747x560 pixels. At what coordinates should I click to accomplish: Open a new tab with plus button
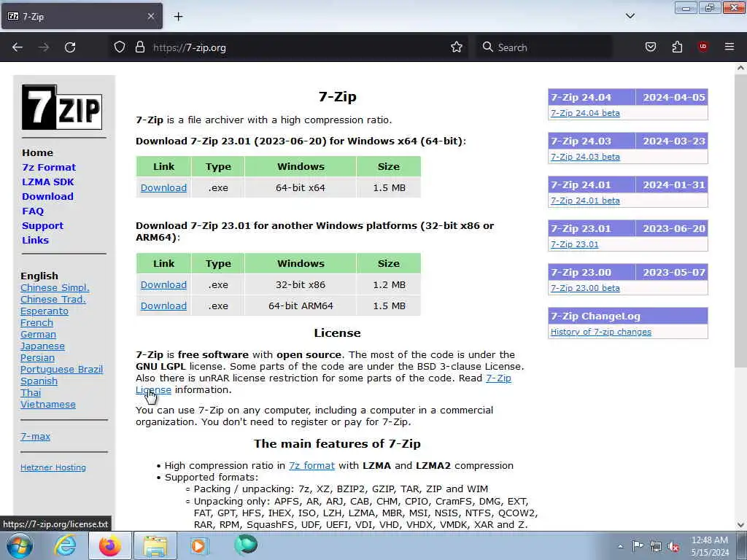(x=178, y=17)
